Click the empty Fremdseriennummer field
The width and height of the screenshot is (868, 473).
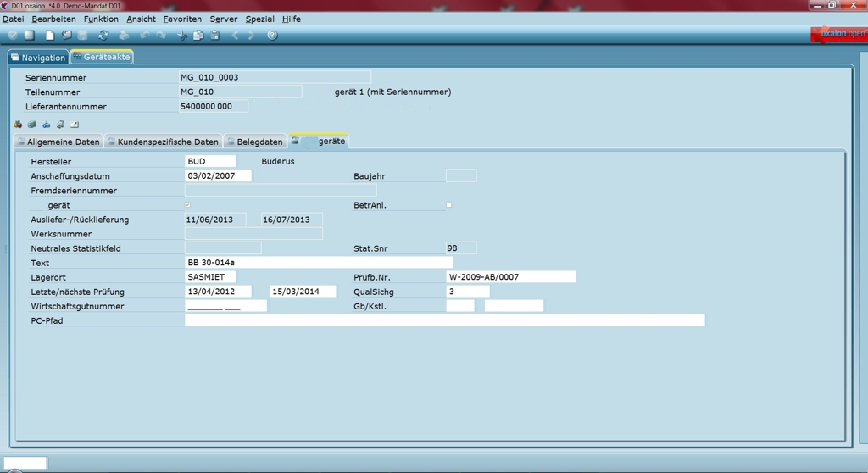click(281, 190)
